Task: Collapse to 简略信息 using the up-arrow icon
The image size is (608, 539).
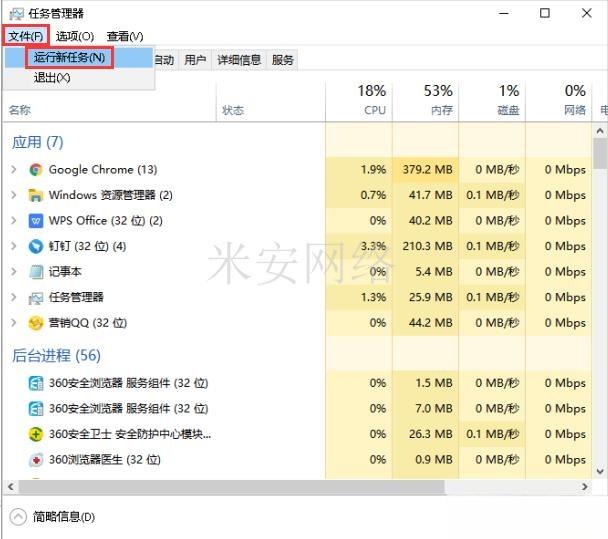Action: pyautogui.click(x=18, y=517)
